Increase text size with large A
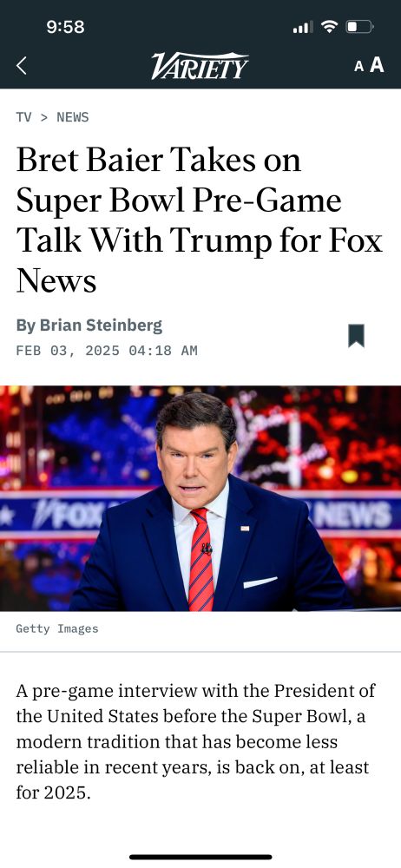The image size is (401, 868). [x=377, y=65]
